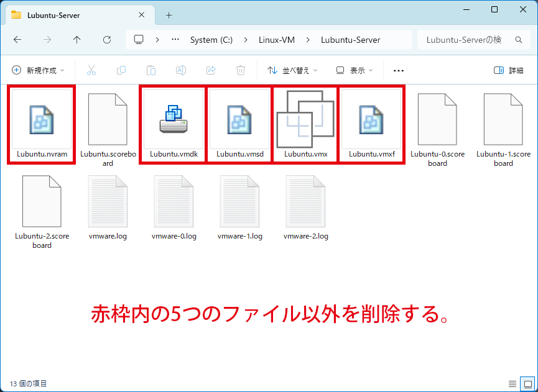Navigate up one level using the up arrow
The image size is (538, 392).
tap(76, 39)
